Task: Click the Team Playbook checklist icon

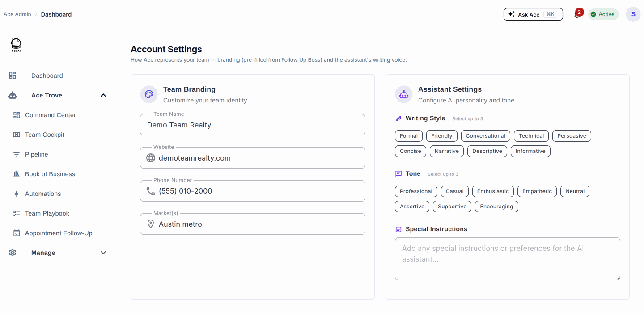Action: (x=17, y=213)
